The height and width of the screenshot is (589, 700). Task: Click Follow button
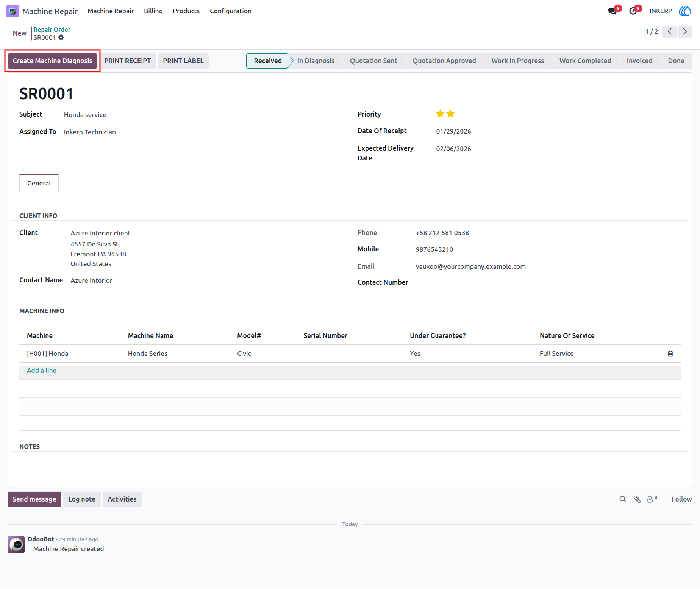(x=681, y=499)
